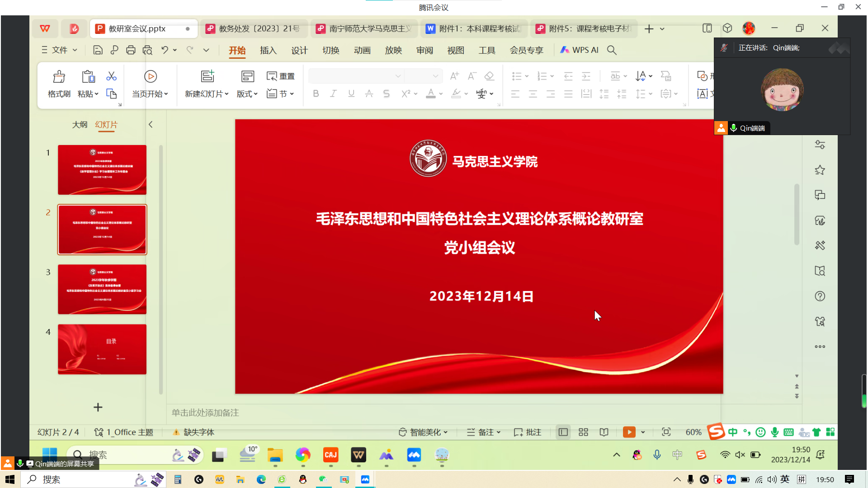Switch to the 视图 View tab
This screenshot has height=488, width=868.
click(x=456, y=50)
